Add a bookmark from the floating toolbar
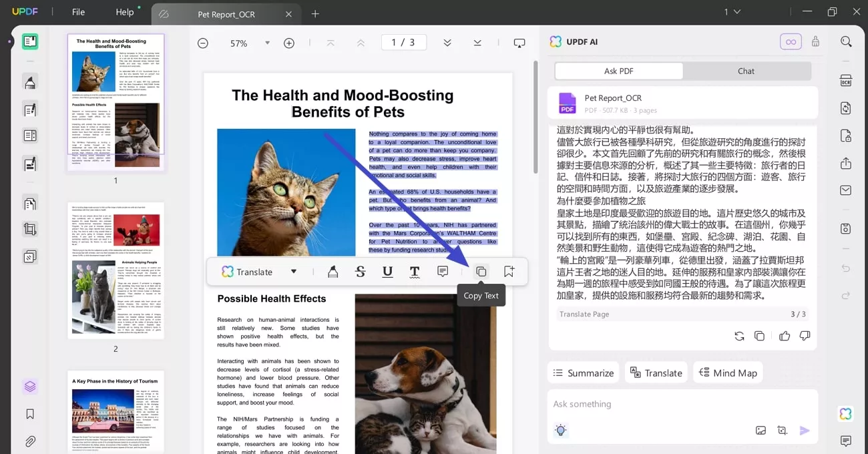 509,272
